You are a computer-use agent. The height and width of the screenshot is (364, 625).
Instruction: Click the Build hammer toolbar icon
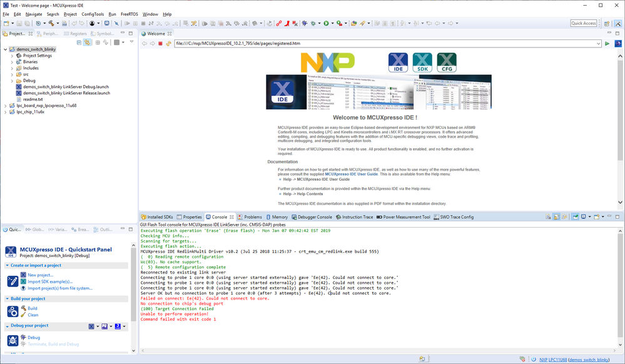[x=51, y=24]
